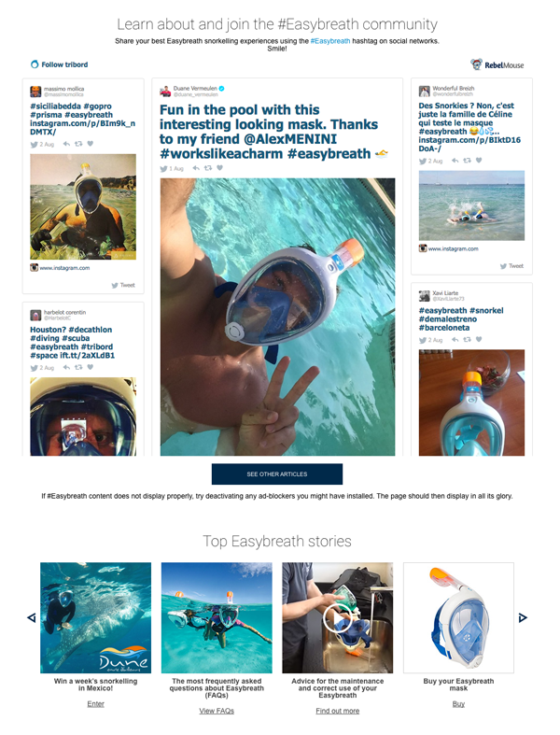
Task: Click the RebelMouse logo
Action: [497, 64]
